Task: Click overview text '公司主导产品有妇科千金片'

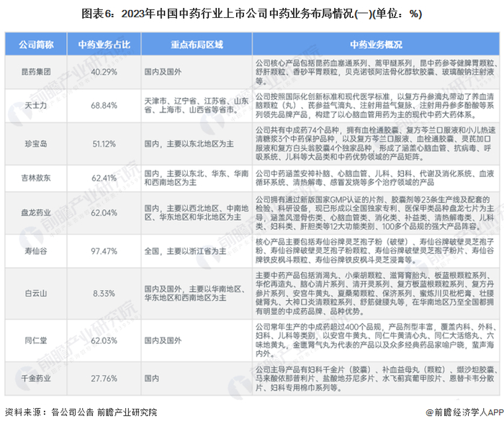Action: click(376, 379)
